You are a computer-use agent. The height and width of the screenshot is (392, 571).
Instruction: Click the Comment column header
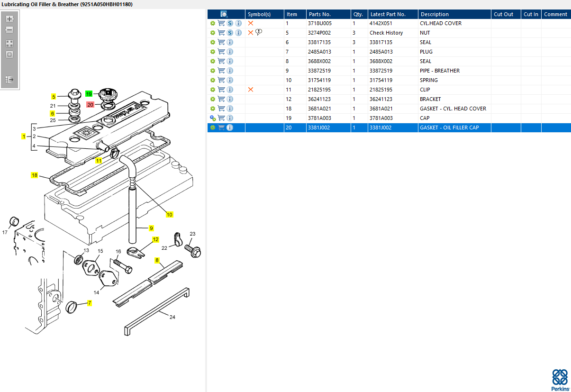[x=556, y=14]
